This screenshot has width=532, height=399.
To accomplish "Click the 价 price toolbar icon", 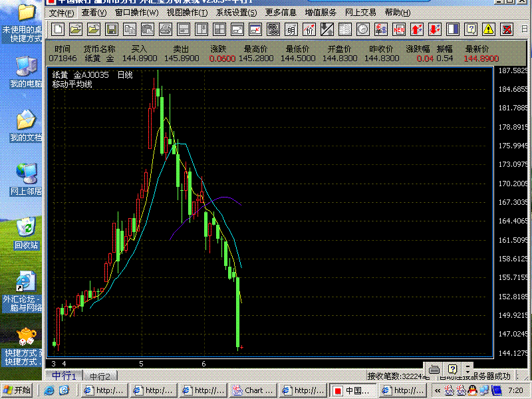I will 309,29.
